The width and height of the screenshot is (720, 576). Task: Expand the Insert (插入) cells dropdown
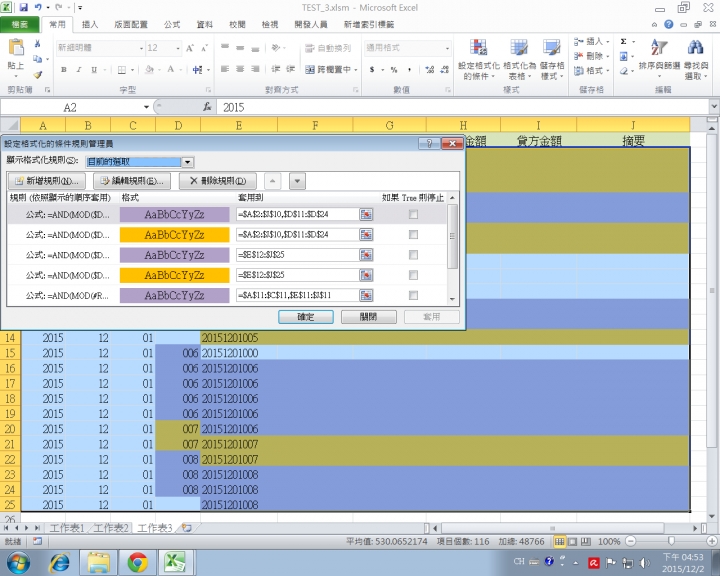click(608, 42)
